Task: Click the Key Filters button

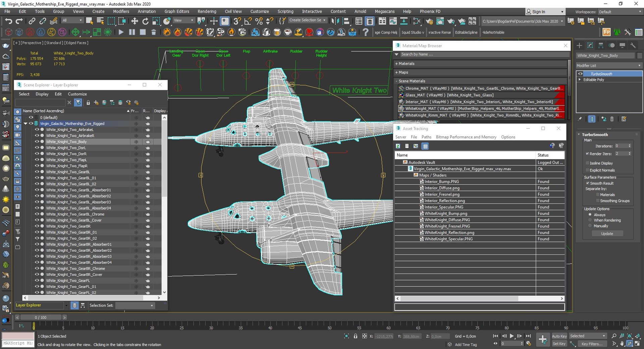Action: click(592, 344)
